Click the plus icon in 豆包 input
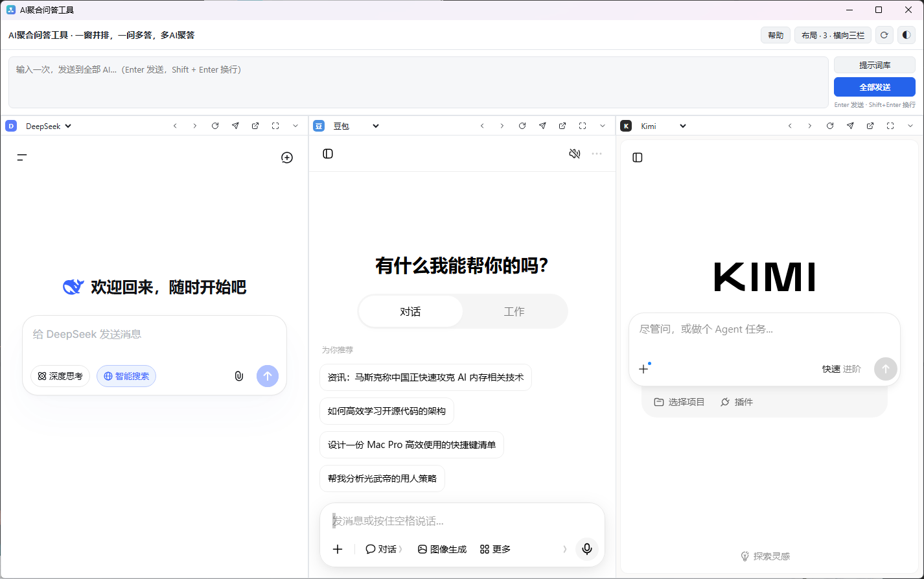Image resolution: width=924 pixels, height=579 pixels. click(338, 549)
